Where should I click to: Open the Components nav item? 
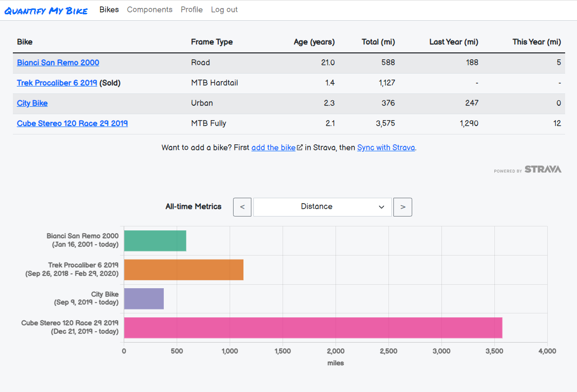coord(149,9)
